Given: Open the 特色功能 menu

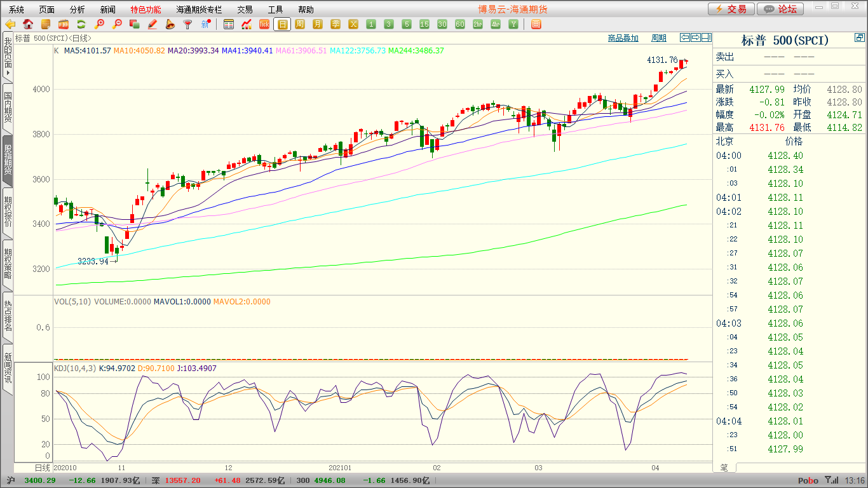Looking at the screenshot, I should (146, 10).
